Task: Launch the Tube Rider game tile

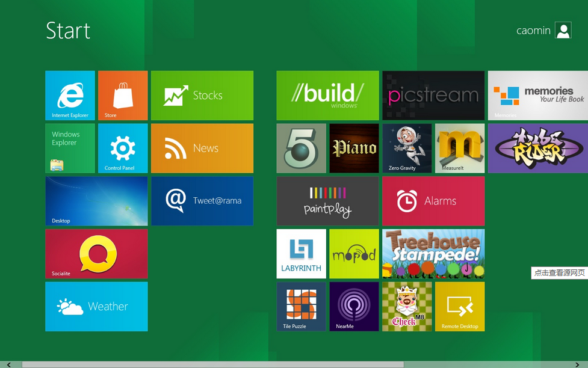Action: (x=538, y=149)
